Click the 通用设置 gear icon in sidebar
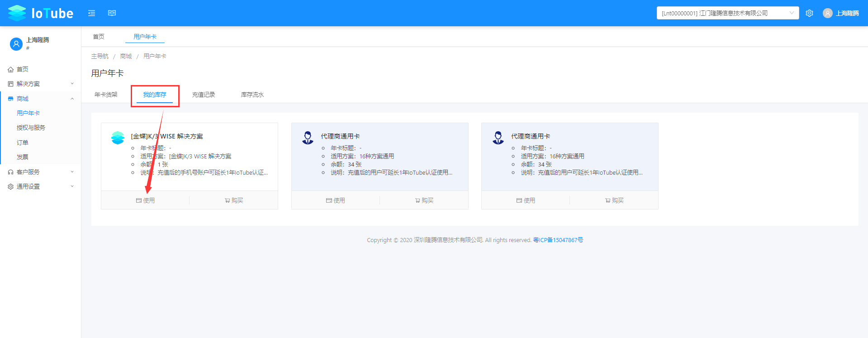The height and width of the screenshot is (338, 868). click(x=10, y=186)
